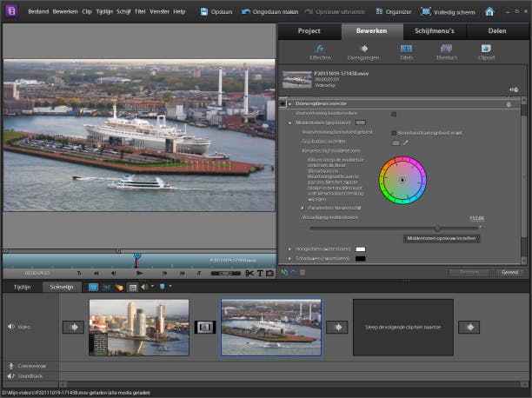Click the camera freeze frame icon
Viewport: 532px width, 398px height.
point(269,273)
